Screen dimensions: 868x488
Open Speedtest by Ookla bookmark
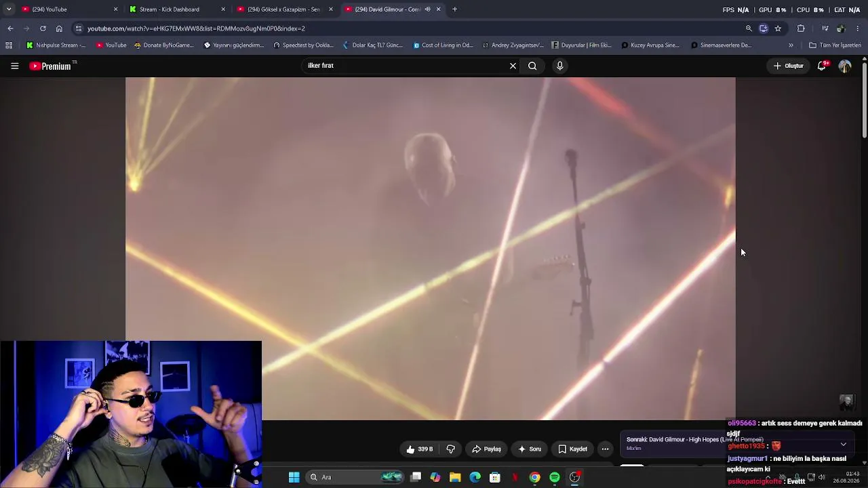coord(303,45)
